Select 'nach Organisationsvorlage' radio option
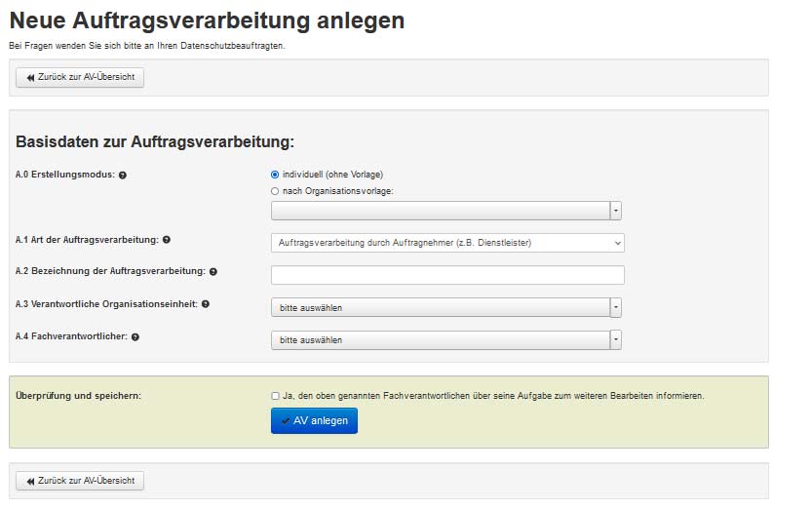 (x=275, y=191)
